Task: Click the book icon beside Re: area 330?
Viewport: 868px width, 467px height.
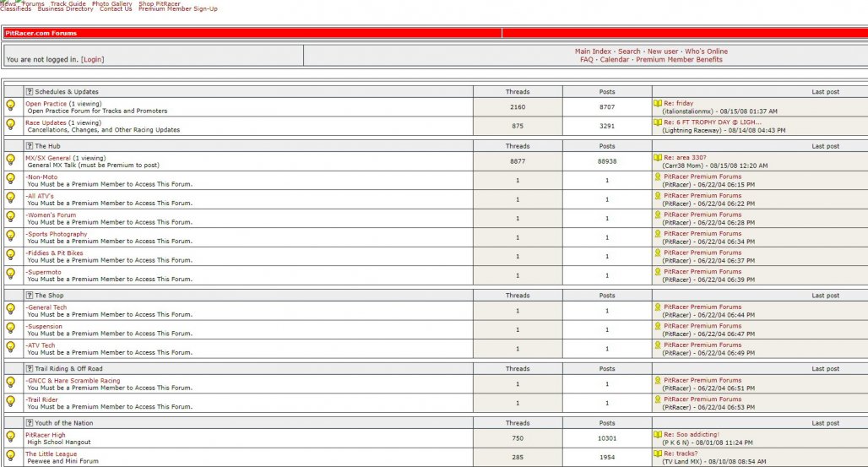Action: (x=658, y=157)
